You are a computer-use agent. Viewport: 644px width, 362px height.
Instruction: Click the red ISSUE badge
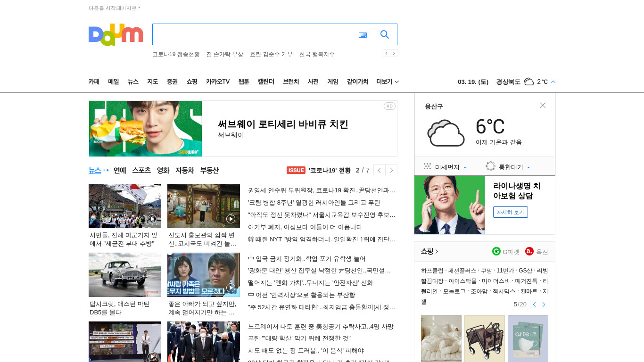click(x=296, y=170)
